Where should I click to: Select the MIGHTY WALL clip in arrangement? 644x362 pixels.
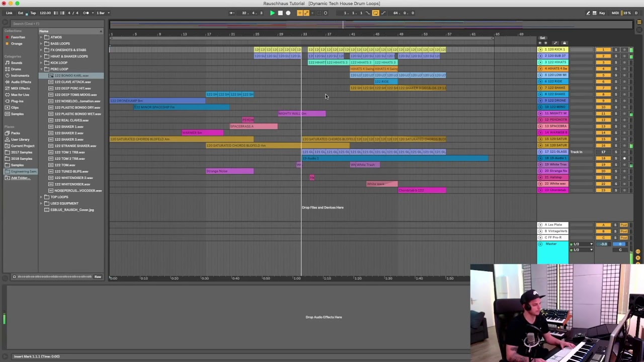[302, 114]
